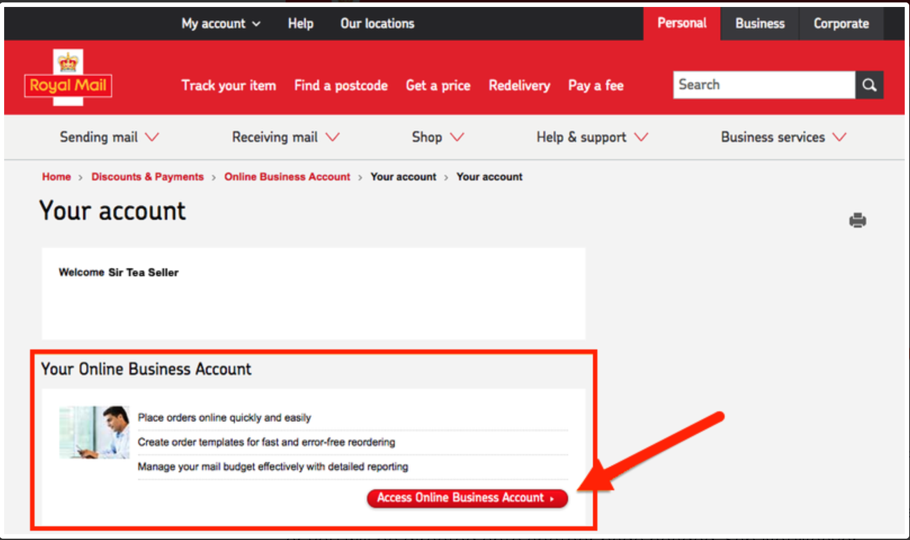The image size is (910, 540).
Task: Expand the Help & support menu
Action: 592,137
